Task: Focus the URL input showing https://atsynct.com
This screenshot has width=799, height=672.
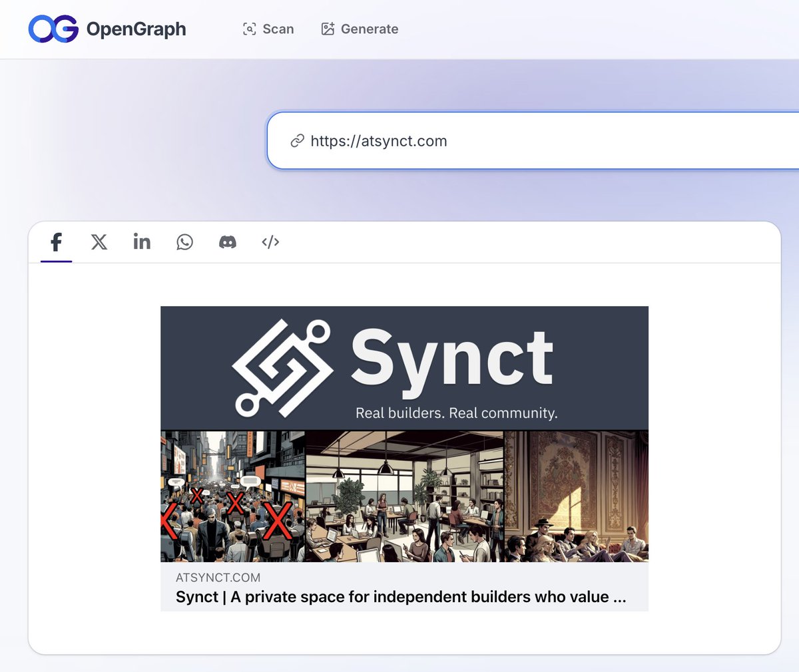Action: point(533,140)
